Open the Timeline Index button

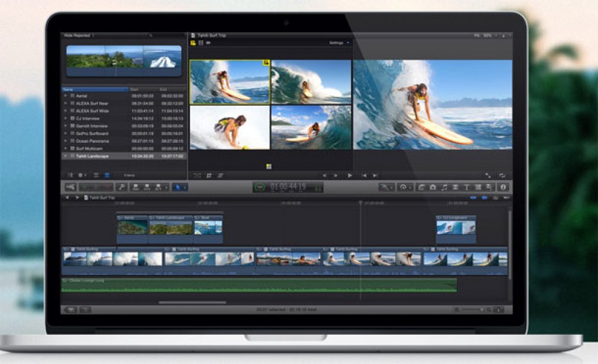coord(71,310)
